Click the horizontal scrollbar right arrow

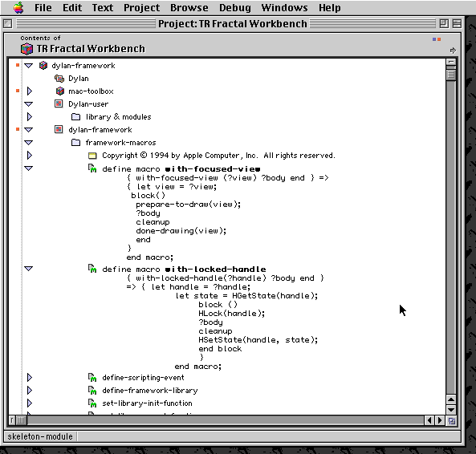[440, 420]
